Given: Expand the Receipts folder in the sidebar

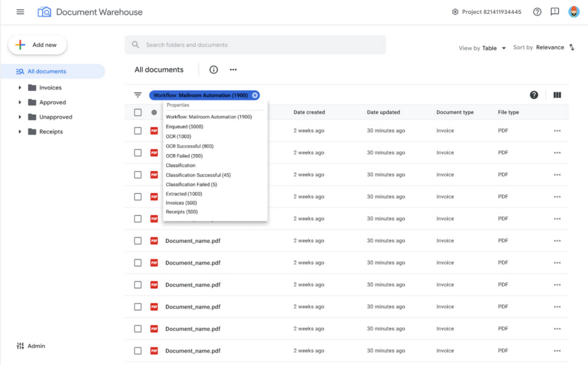Looking at the screenshot, I should pyautogui.click(x=21, y=131).
